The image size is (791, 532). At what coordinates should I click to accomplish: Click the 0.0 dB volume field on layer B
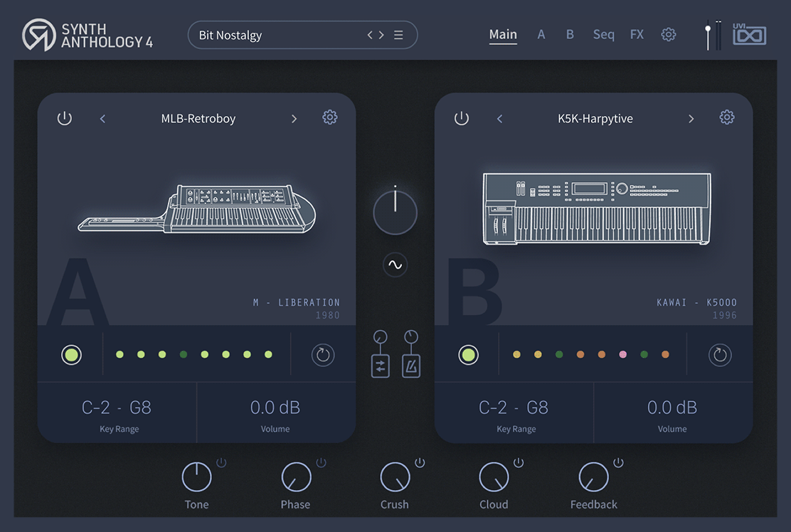point(671,407)
